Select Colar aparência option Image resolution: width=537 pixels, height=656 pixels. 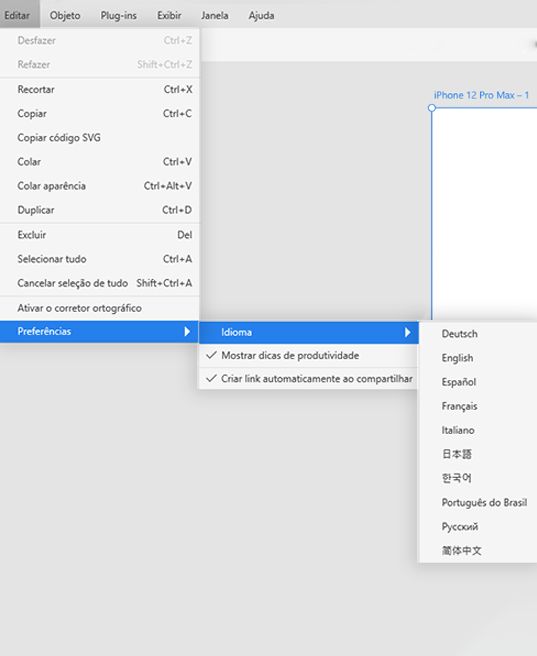[x=100, y=186]
